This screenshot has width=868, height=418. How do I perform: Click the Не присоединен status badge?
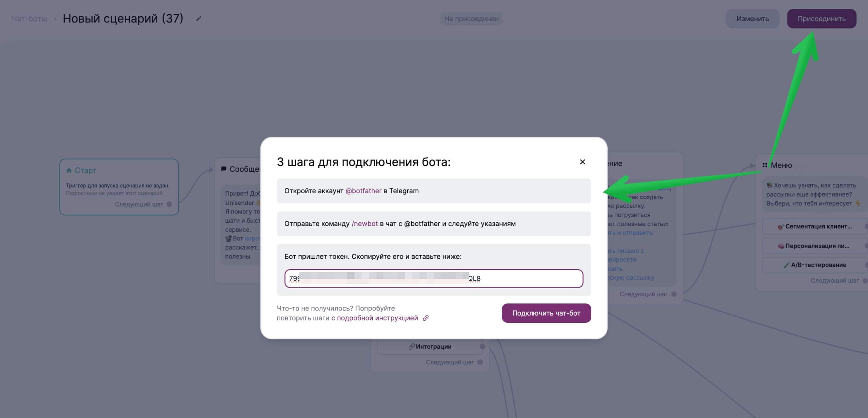pyautogui.click(x=471, y=19)
